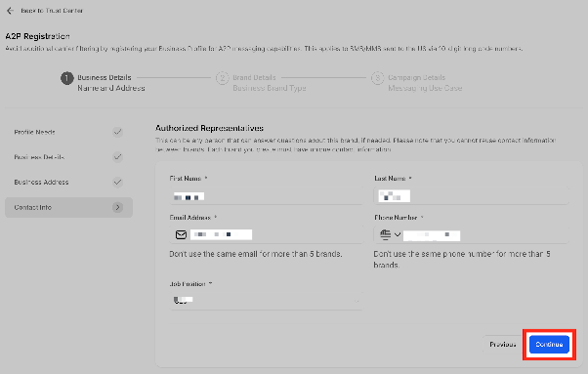Click the arrow chevron on Contact Info

(x=118, y=207)
